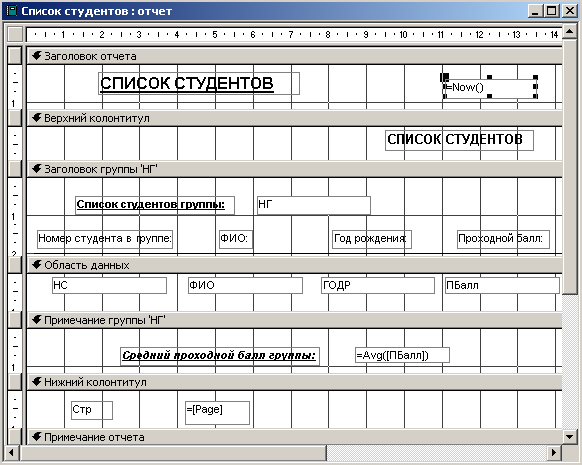Select the 'ФИО' field in detail section

[x=245, y=285]
